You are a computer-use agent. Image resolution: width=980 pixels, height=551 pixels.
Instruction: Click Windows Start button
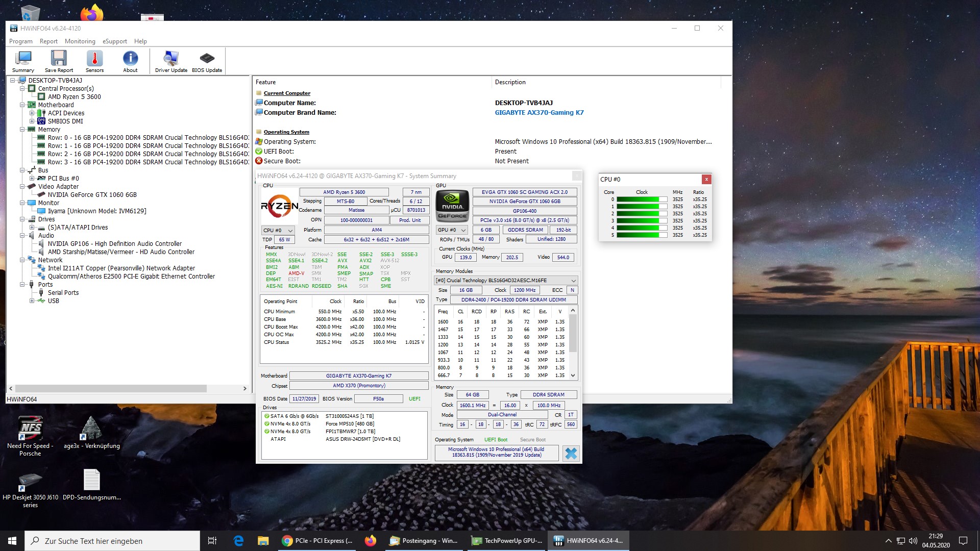point(12,541)
